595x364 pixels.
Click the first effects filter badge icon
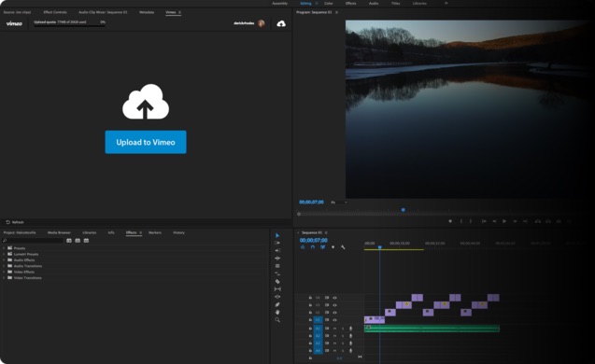[x=69, y=241]
